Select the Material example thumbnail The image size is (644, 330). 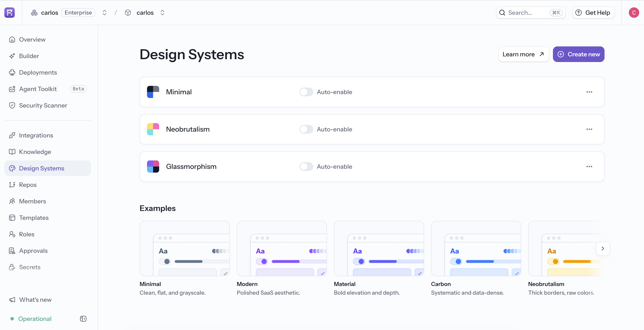pos(379,248)
